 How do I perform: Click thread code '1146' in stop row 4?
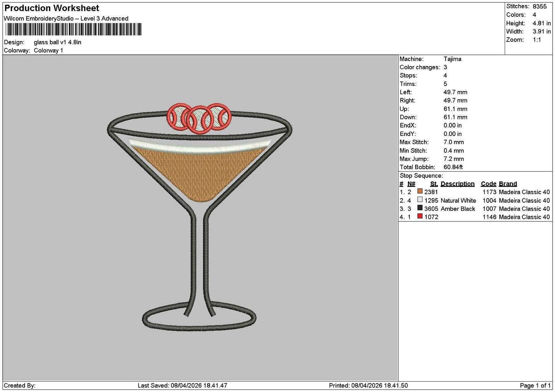click(x=490, y=217)
